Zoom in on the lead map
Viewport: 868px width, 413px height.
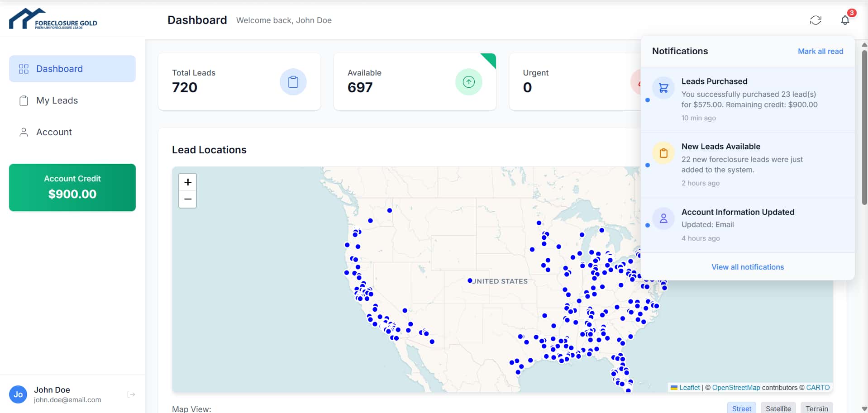coord(188,182)
